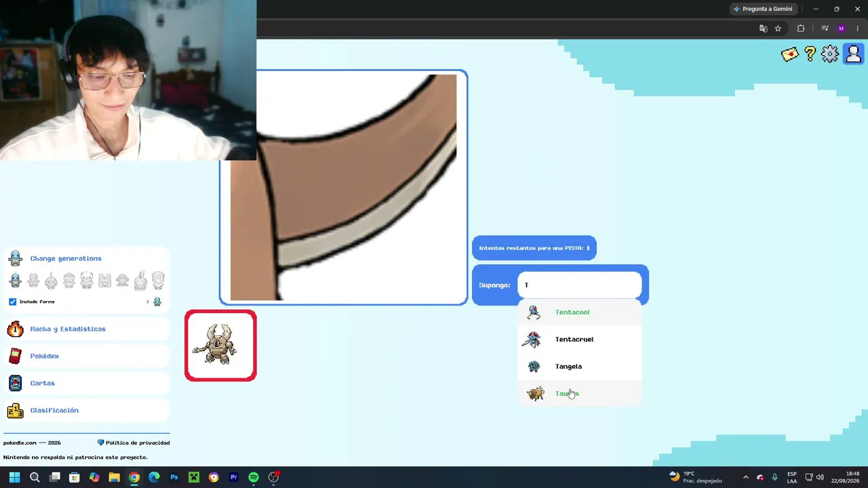Open Chrome media controls icon

(825, 28)
